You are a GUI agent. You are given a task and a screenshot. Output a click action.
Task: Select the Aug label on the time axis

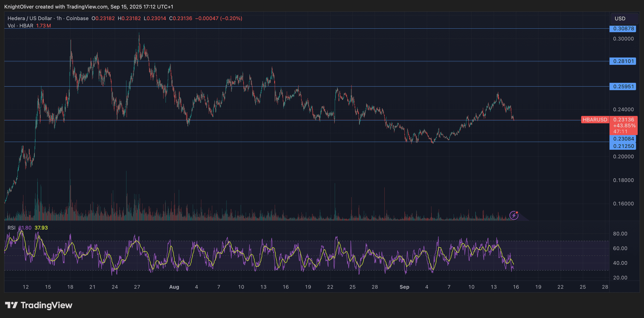[x=174, y=287]
